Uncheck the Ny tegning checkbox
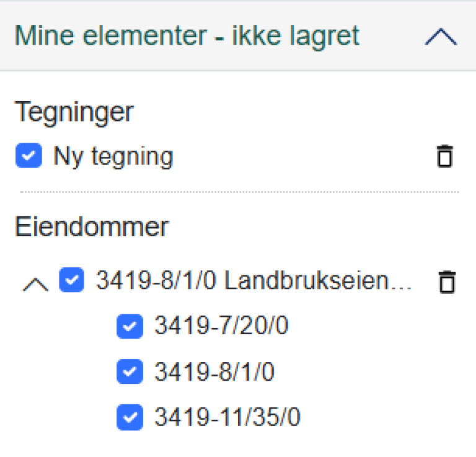This screenshot has width=476, height=457. pos(29,156)
